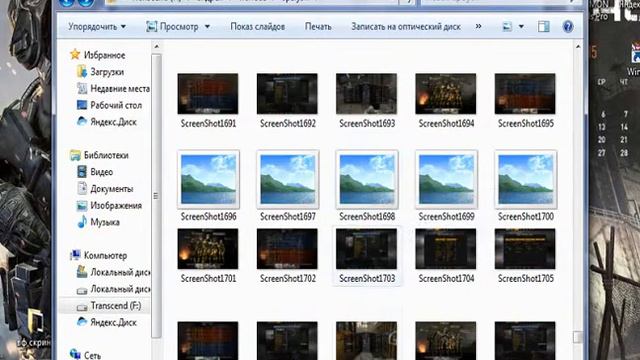Viewport: 640px width, 360px height.
Task: Select ScreenShot1695 thumbnail
Action: [x=525, y=94]
